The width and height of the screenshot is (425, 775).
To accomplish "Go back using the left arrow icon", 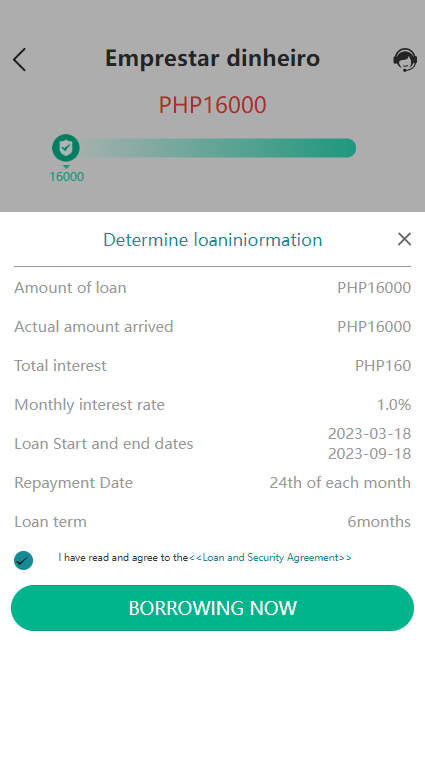I will [x=19, y=60].
